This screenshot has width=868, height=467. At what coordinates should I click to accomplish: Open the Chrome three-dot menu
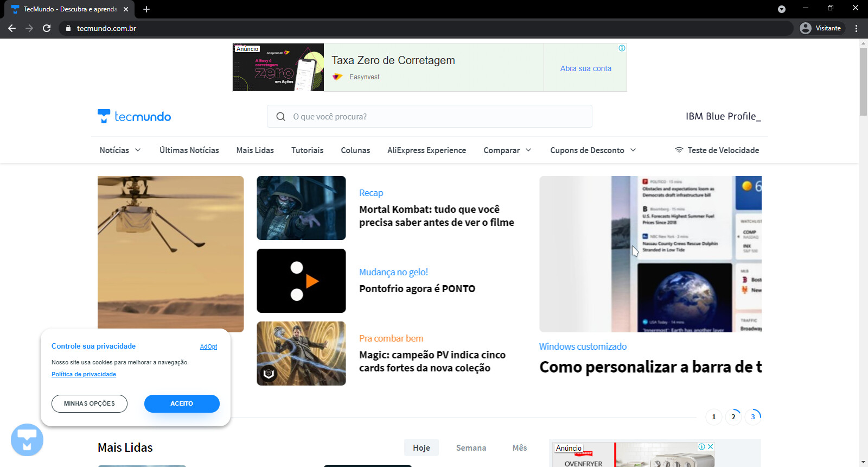(857, 28)
